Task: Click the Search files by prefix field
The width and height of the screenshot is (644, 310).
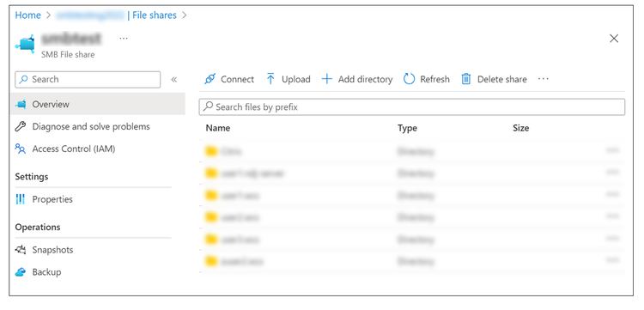Action: point(412,107)
